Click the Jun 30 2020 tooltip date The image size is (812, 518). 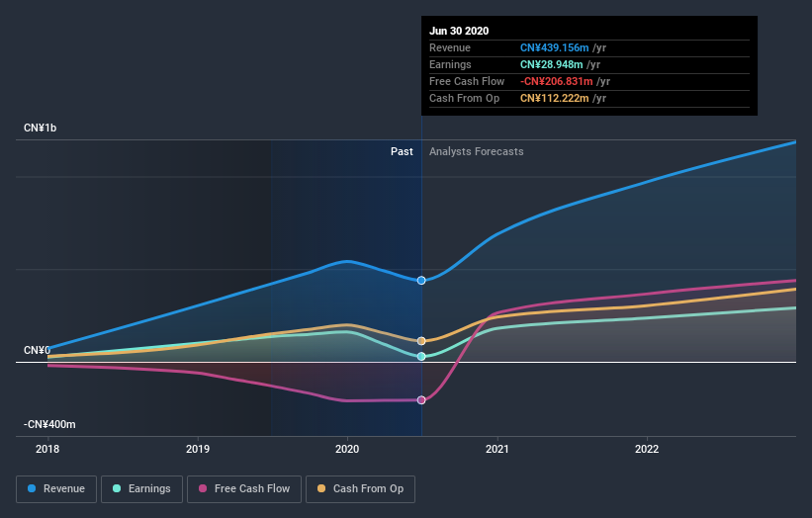pos(459,31)
